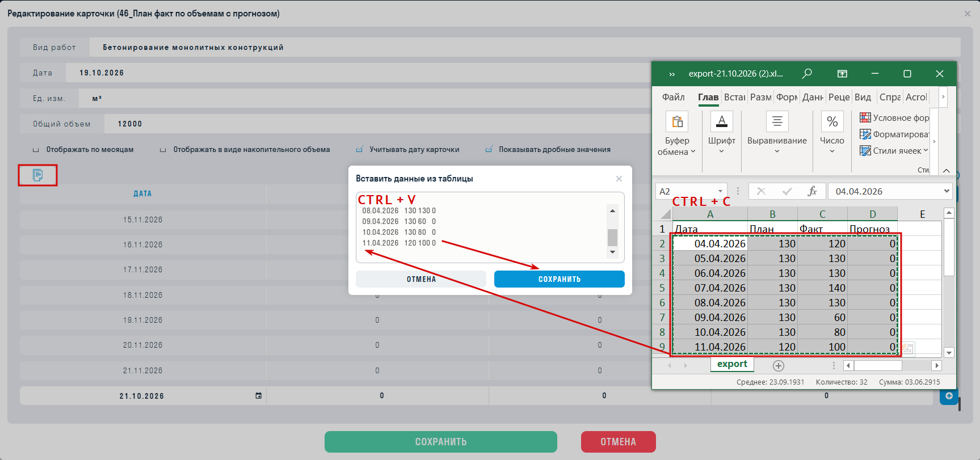Click the Excel select-all corner triangle

tap(664, 214)
